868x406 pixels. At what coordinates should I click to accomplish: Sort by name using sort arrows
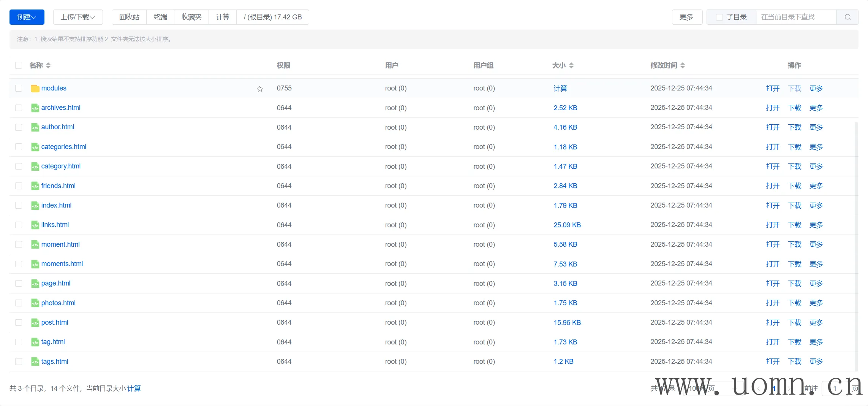[x=48, y=65]
